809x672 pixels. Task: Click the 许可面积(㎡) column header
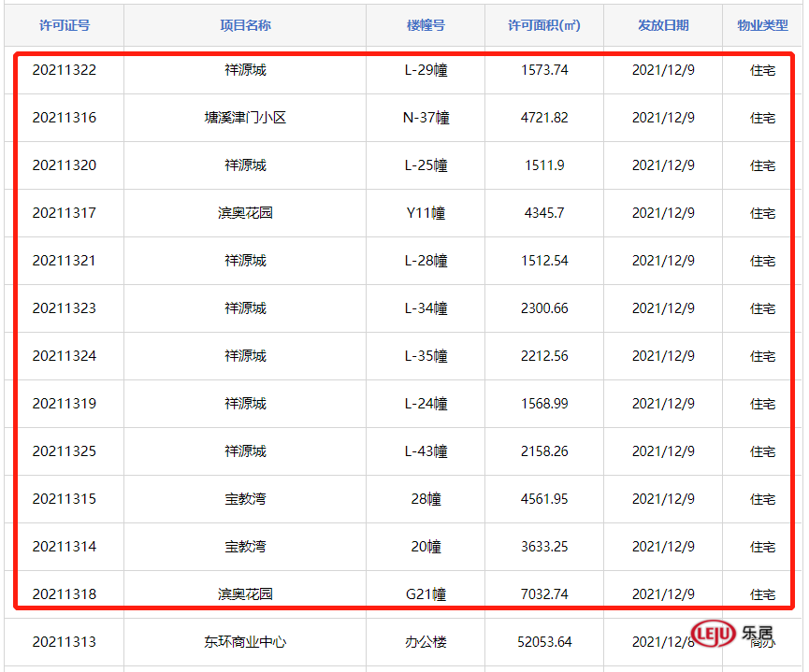[544, 25]
